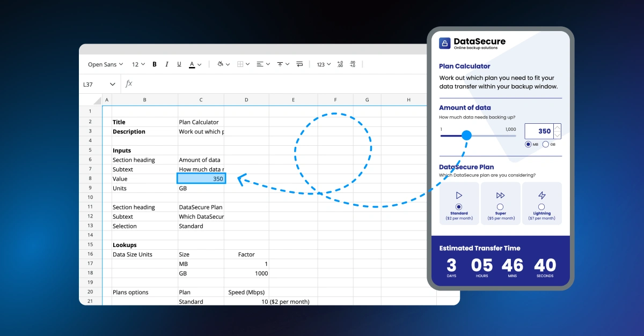Choose the Standard plan radio button
Viewport: 644px width, 336px height.
[459, 207]
